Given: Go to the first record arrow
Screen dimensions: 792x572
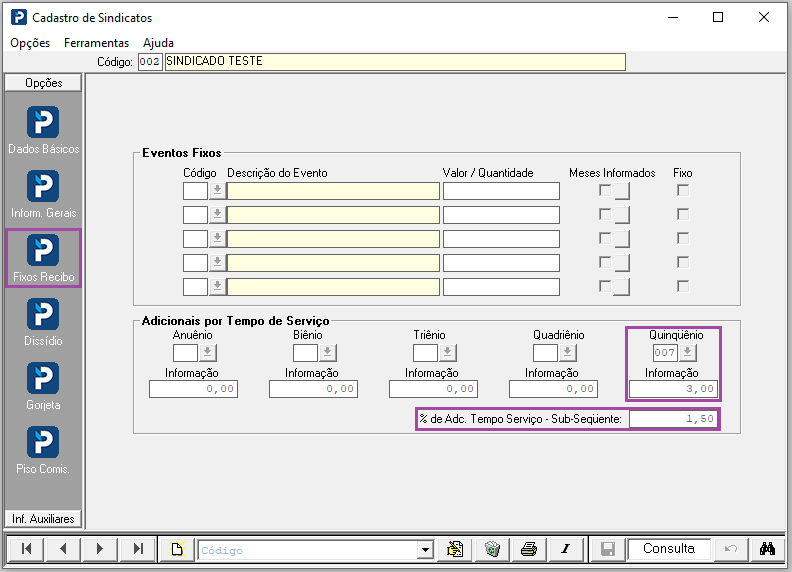Looking at the screenshot, I should 27,549.
